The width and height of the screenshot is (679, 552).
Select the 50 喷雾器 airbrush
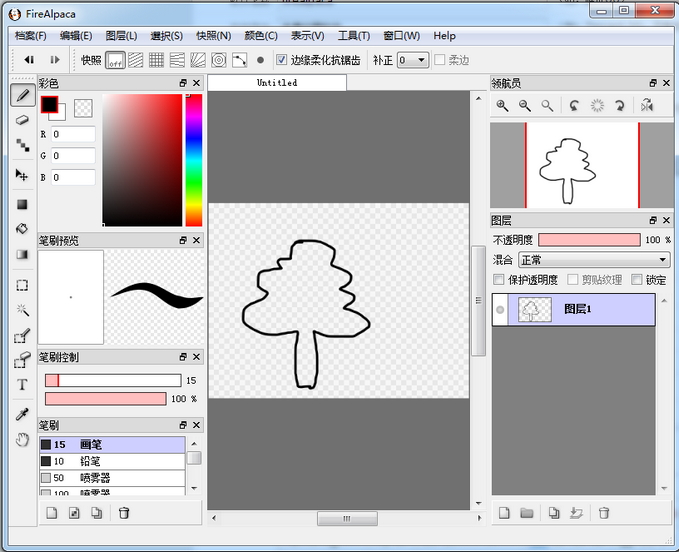point(113,478)
